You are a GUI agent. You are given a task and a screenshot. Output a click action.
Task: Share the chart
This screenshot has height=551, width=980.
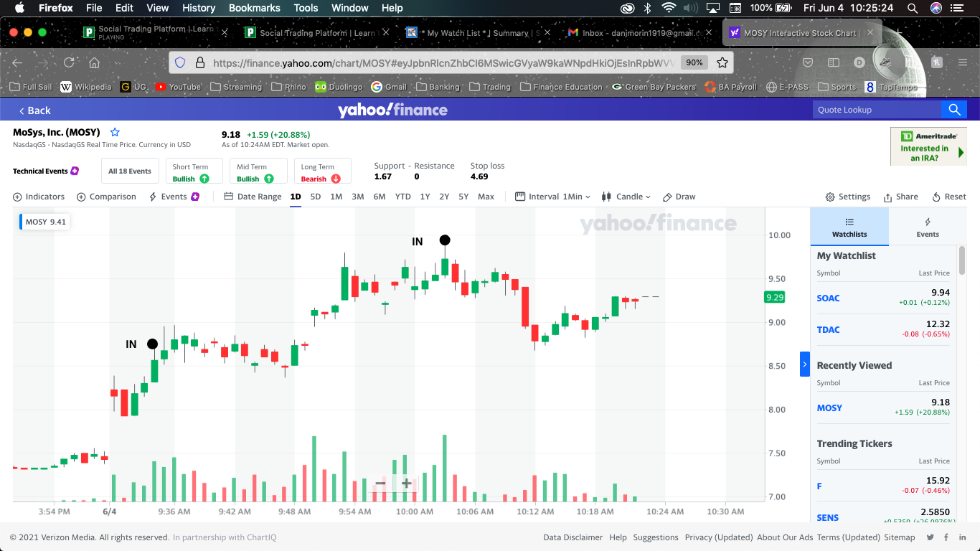(900, 197)
